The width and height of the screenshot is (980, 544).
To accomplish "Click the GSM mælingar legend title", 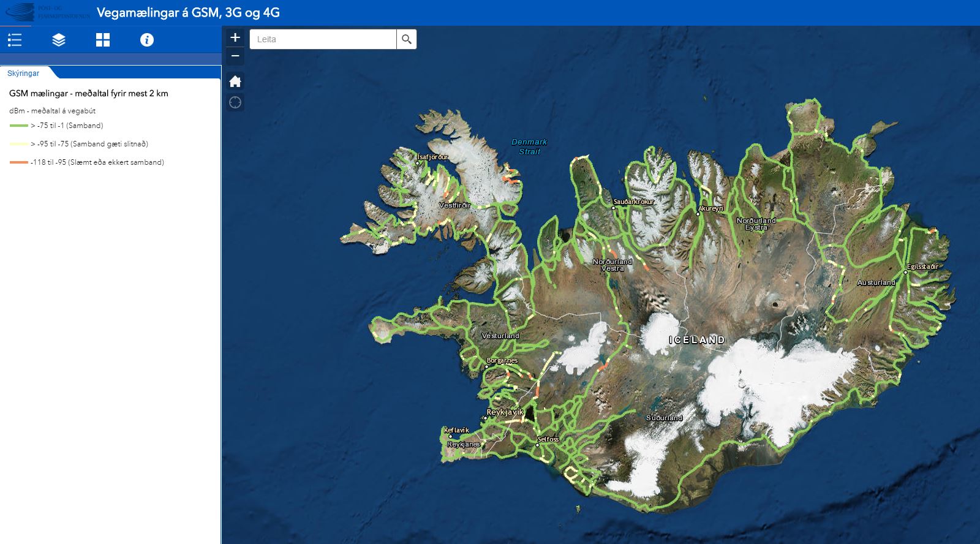I will [89, 94].
